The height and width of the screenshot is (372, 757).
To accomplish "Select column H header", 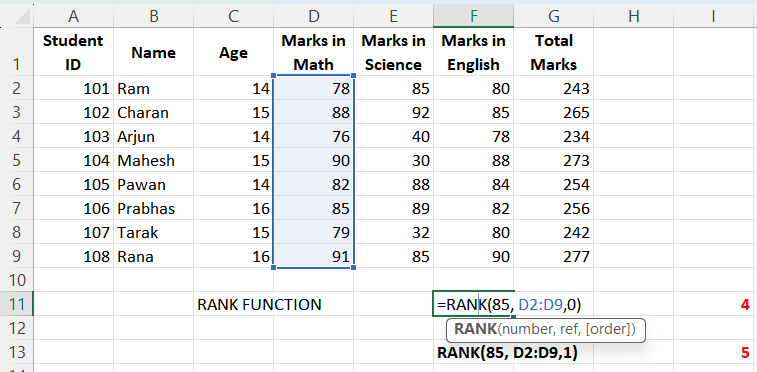I will click(633, 16).
